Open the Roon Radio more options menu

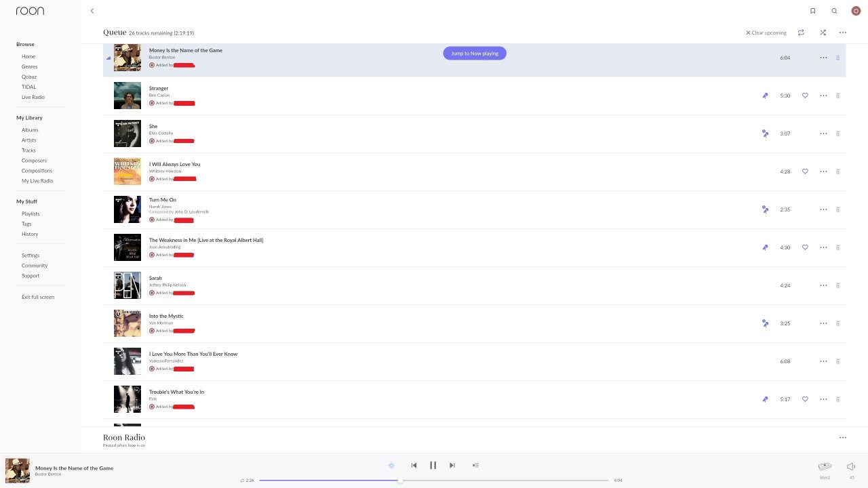[x=843, y=437]
